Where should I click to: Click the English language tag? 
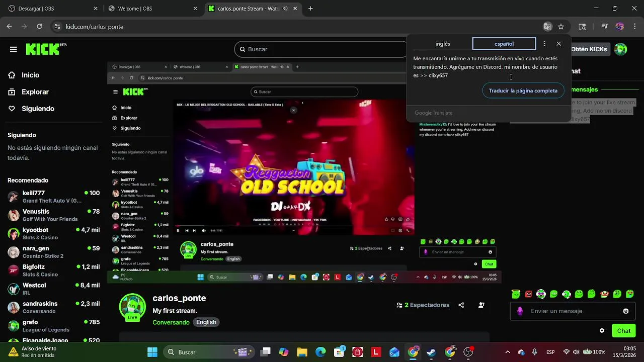[206, 322]
